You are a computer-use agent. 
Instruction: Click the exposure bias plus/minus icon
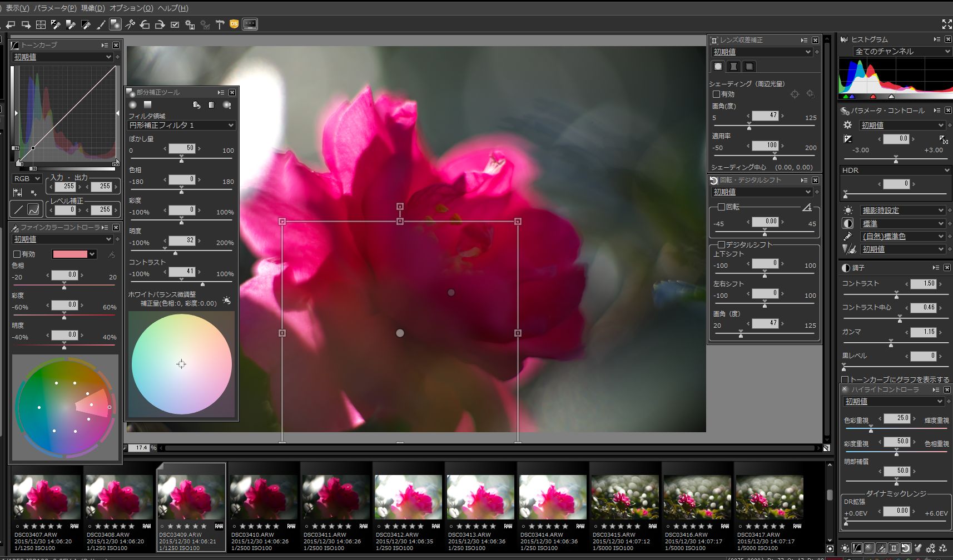tap(847, 139)
